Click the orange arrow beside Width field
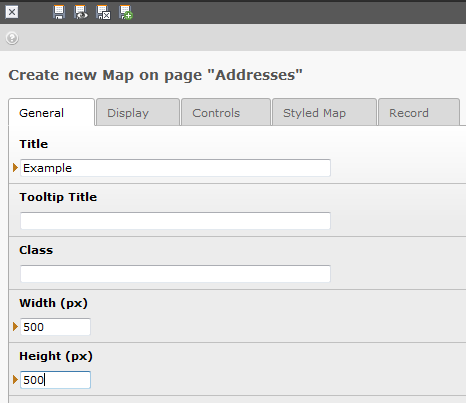The image size is (466, 403). pos(15,327)
